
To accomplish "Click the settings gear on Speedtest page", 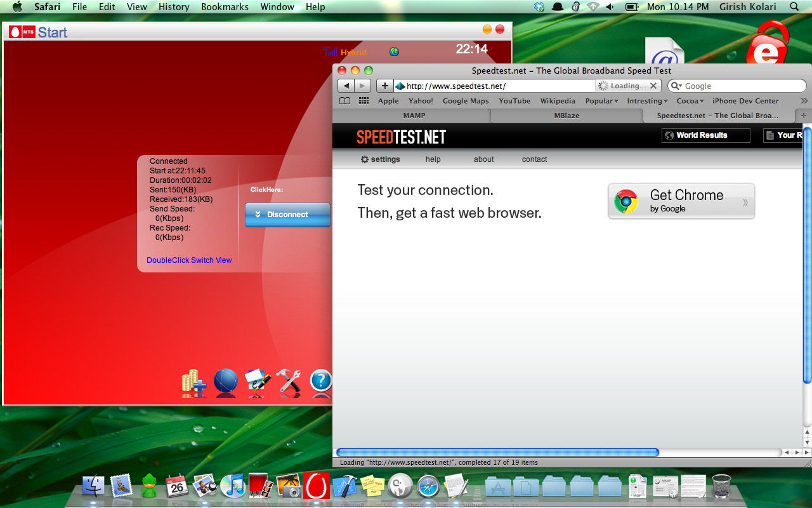I will tap(380, 159).
